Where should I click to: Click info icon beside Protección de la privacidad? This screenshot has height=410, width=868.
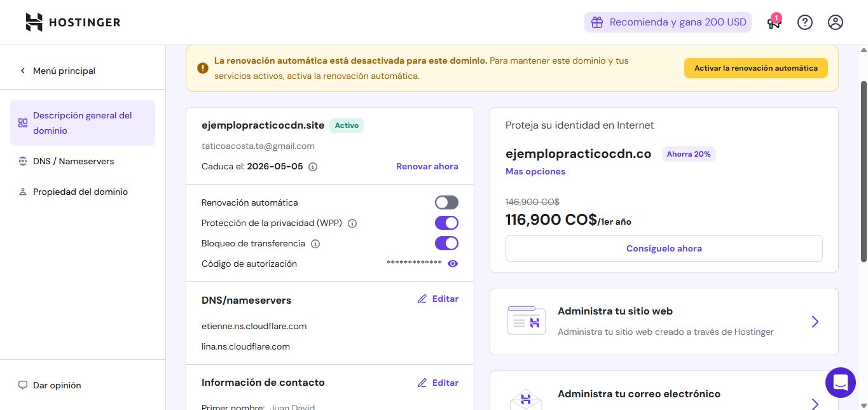352,223
